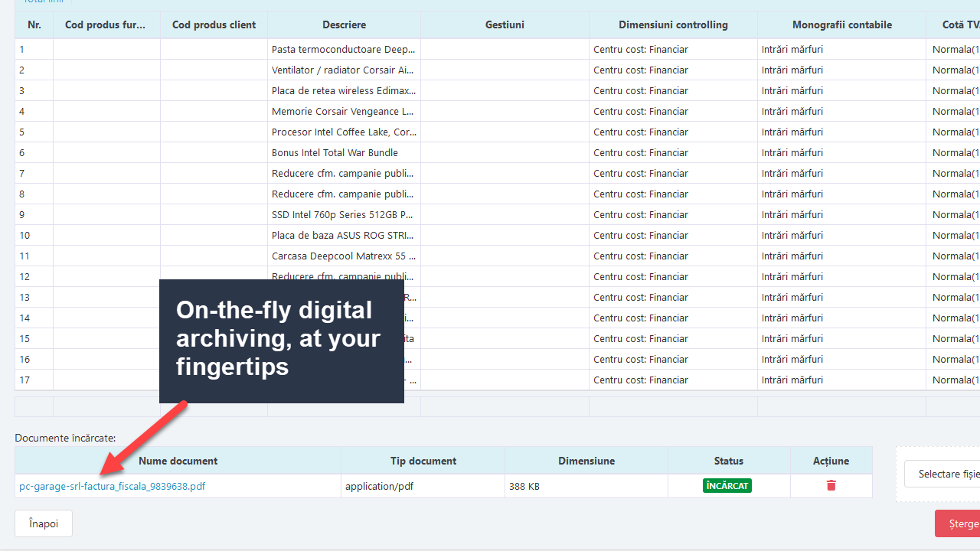This screenshot has height=551, width=980.
Task: Sort by Gestiuni column header
Action: [x=505, y=24]
